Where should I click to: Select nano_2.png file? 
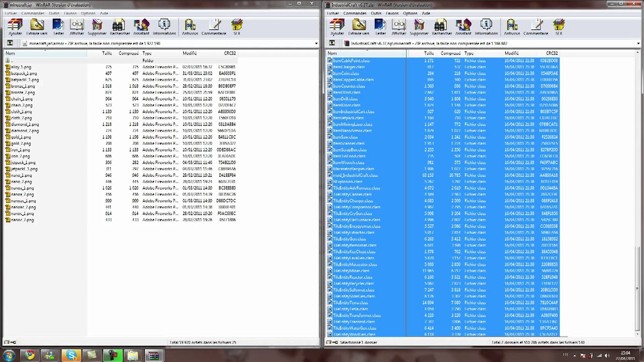(21, 182)
